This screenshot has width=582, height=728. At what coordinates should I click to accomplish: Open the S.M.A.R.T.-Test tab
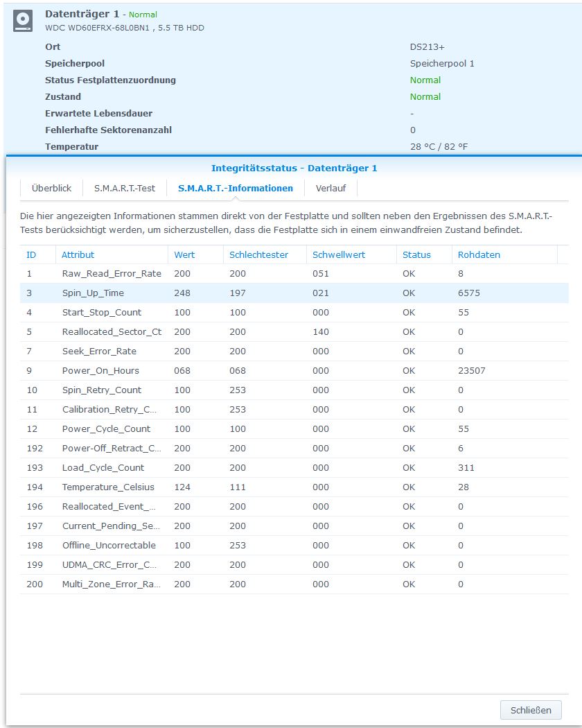(x=125, y=188)
